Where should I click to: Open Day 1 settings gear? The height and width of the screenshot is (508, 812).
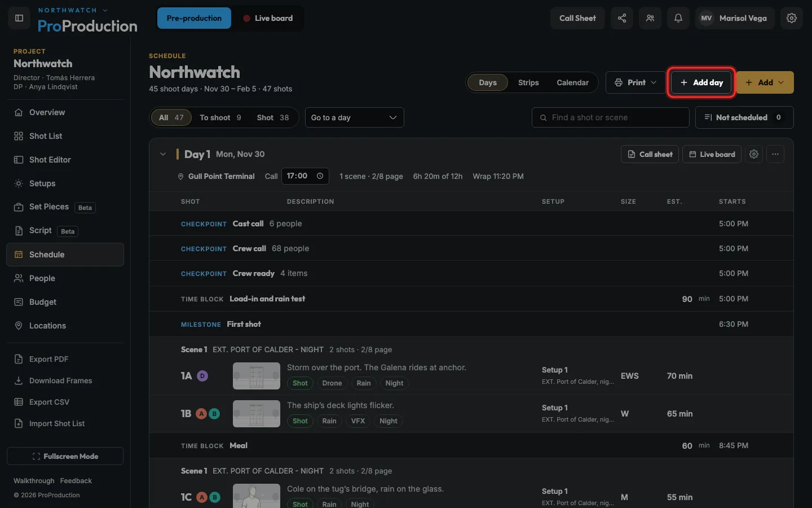(754, 154)
